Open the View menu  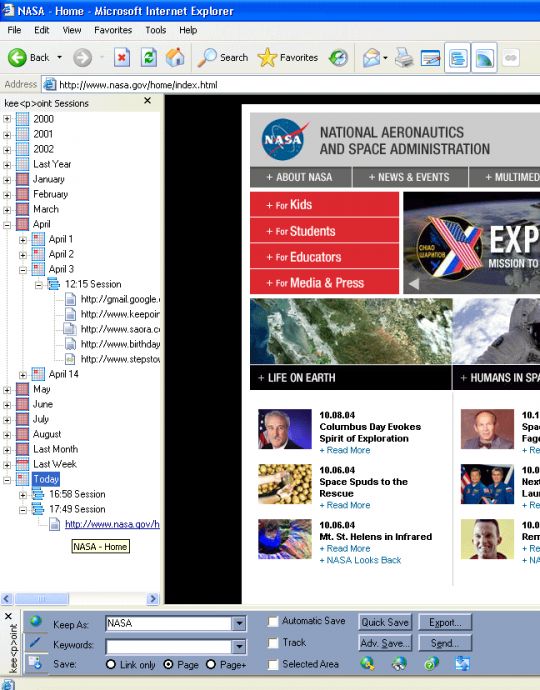[72, 30]
